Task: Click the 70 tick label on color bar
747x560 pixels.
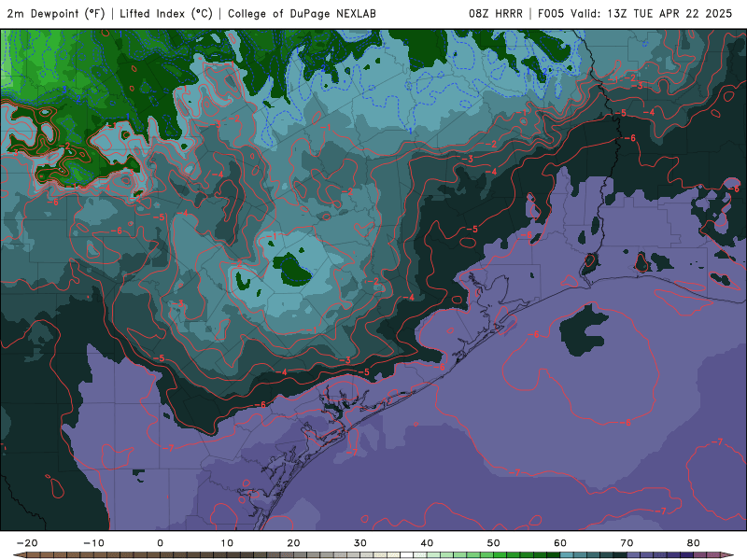Action: tap(627, 543)
